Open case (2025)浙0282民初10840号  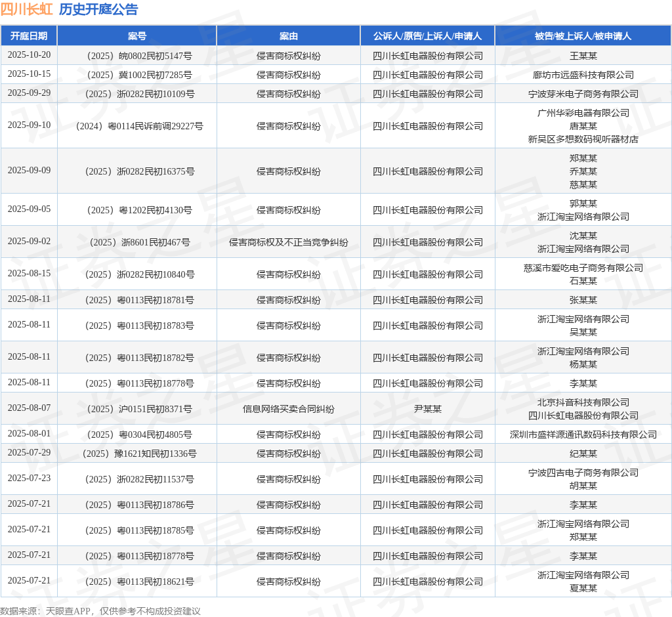[x=140, y=274]
